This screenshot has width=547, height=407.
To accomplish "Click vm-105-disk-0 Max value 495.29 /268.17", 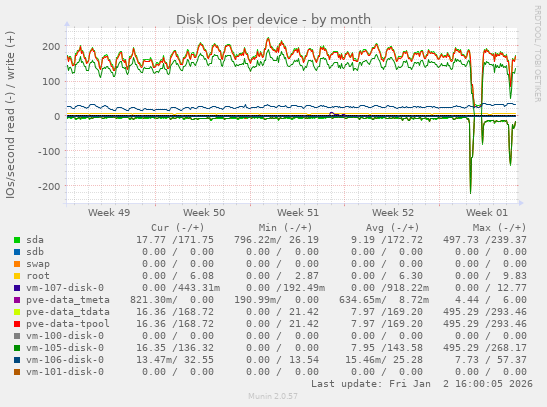I will coord(485,348).
